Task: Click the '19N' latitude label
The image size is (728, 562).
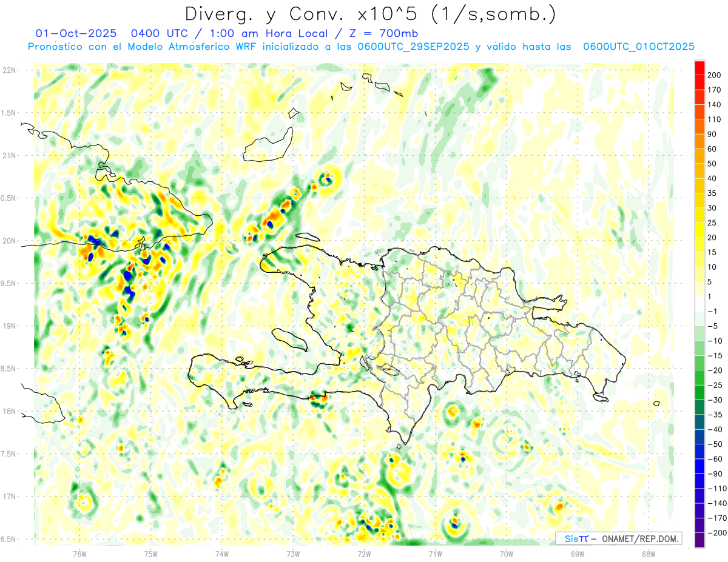Action: [x=9, y=326]
